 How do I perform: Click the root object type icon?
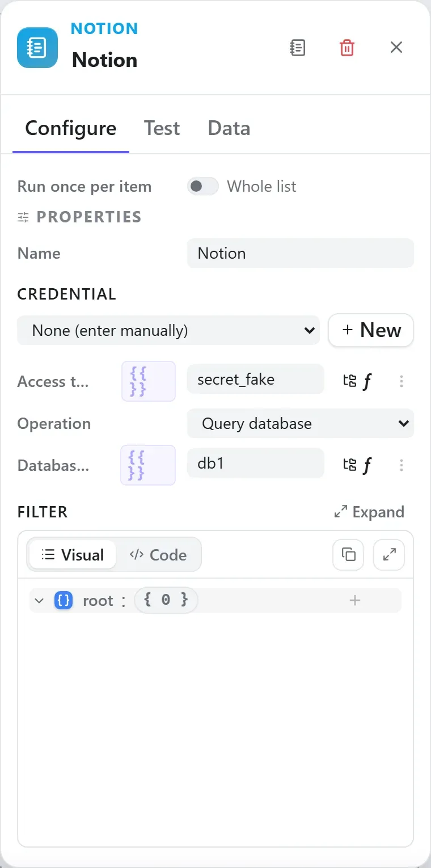[x=64, y=600]
